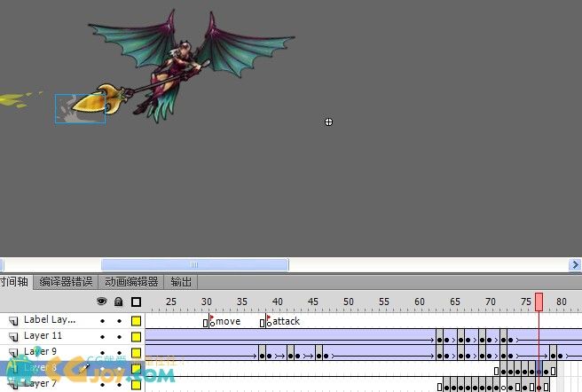Viewport: 582px width, 392px height.
Task: Open the 编译器错误 tab
Action: coord(66,282)
